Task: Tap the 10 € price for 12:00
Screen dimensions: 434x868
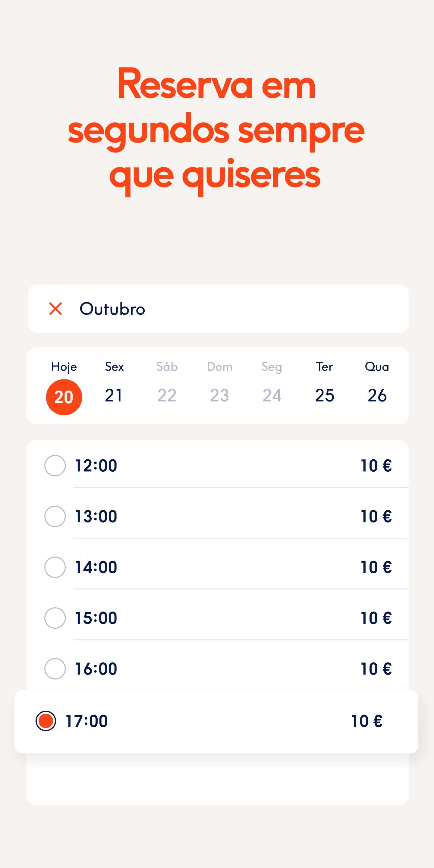Action: pyautogui.click(x=376, y=465)
